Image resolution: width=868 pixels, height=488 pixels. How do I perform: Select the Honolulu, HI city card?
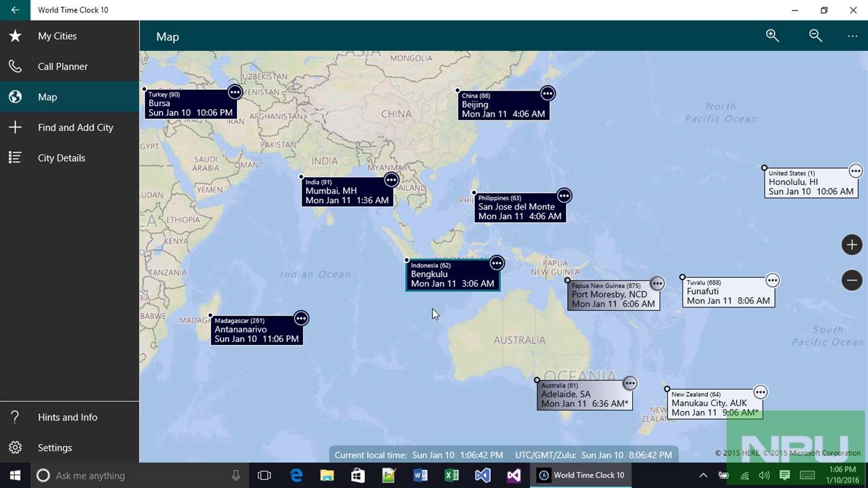pyautogui.click(x=812, y=183)
